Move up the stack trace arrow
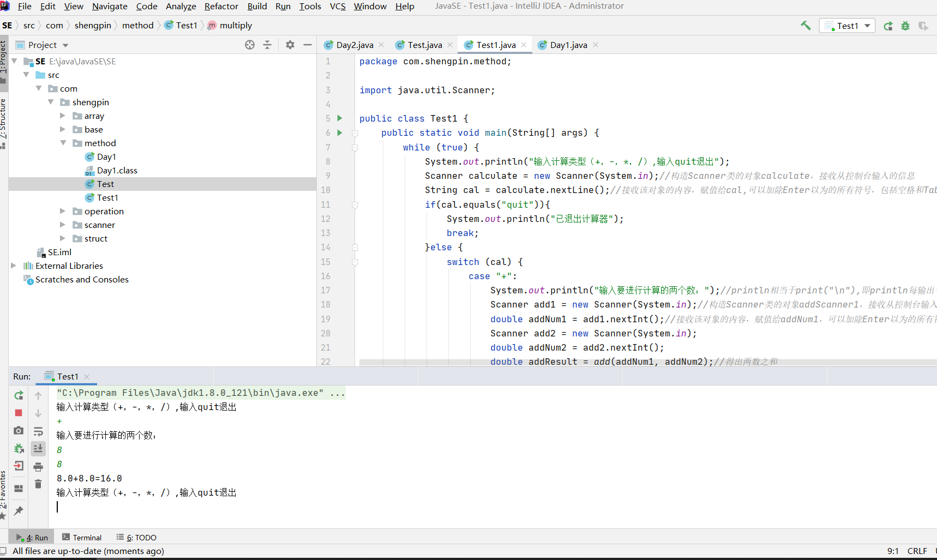Screen dimensions: 937x560 tap(38, 395)
